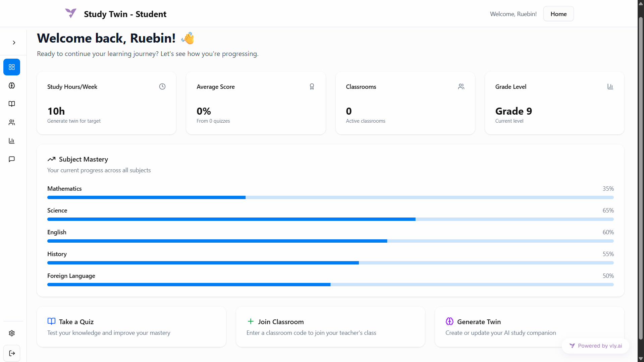Image resolution: width=644 pixels, height=362 pixels.
Task: Click the Study Twin bird logo
Action: [71, 13]
